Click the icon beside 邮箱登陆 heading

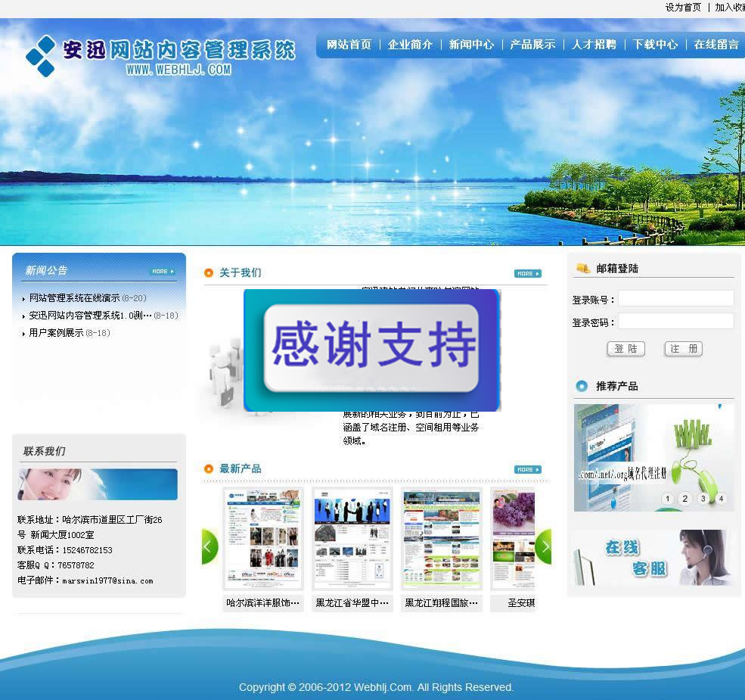click(582, 268)
